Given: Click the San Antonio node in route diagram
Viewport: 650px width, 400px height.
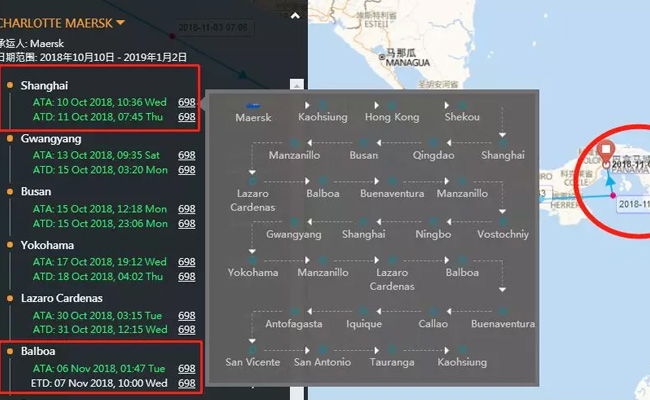Looking at the screenshot, I should tap(323, 350).
